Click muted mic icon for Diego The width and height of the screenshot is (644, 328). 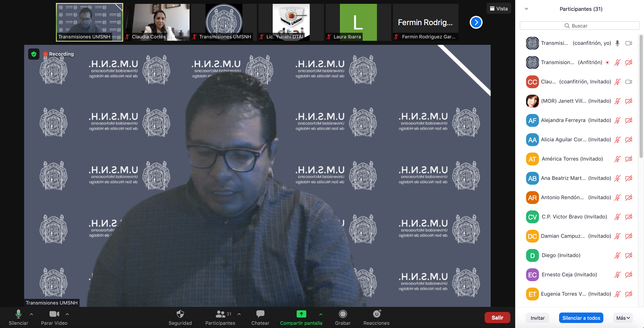point(617,255)
